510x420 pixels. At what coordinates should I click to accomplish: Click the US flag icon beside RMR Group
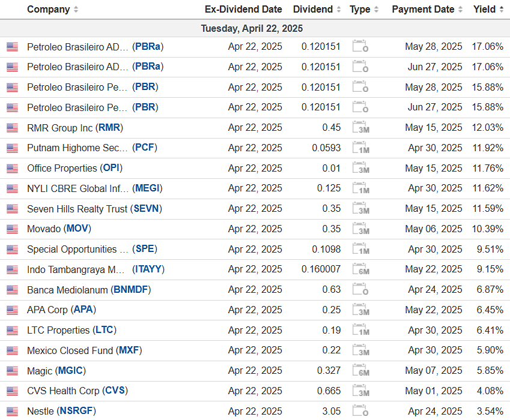(12, 128)
